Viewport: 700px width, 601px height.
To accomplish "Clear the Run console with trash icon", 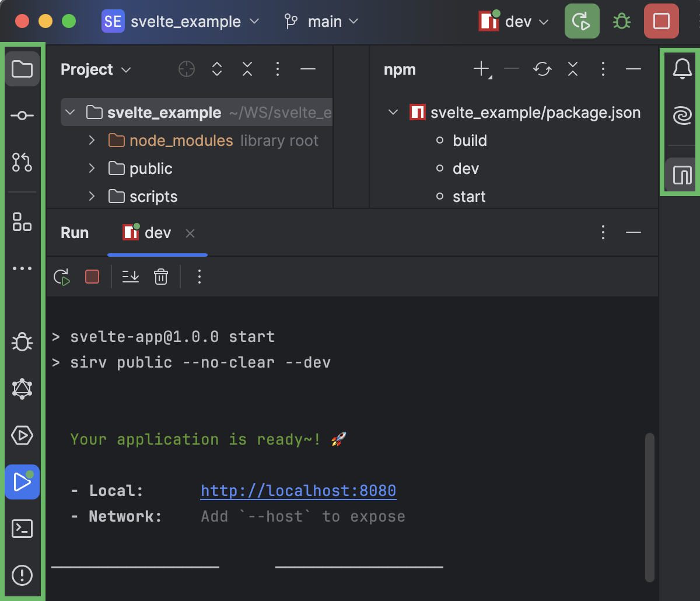I will click(x=160, y=277).
